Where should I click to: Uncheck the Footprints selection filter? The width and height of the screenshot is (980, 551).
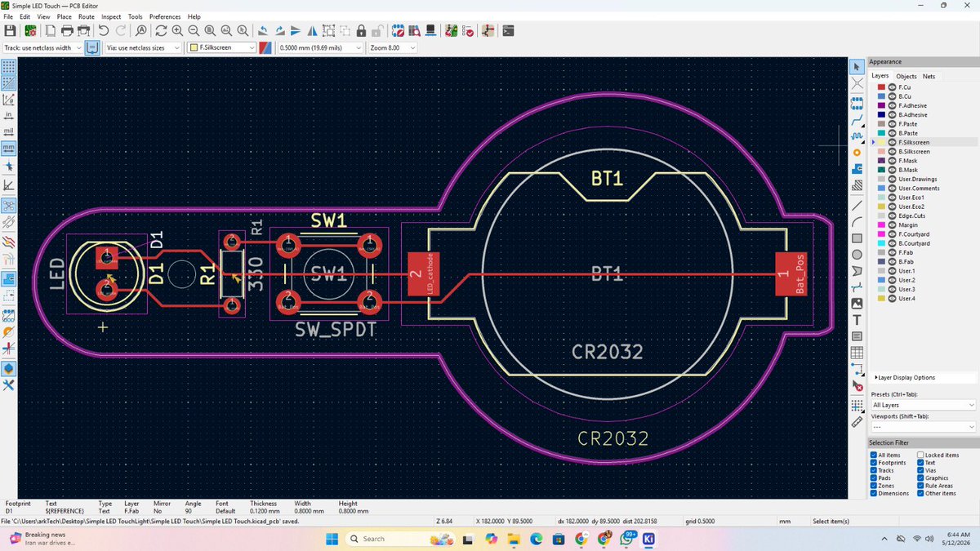[x=874, y=463]
